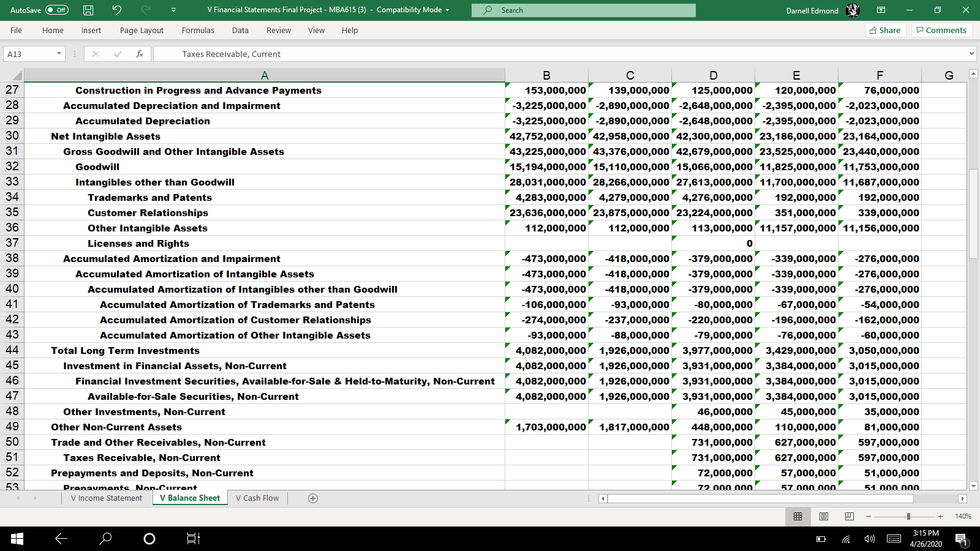Screen dimensions: 980x551
Task: Click vertical scrollbar down arrow
Action: click(973, 485)
